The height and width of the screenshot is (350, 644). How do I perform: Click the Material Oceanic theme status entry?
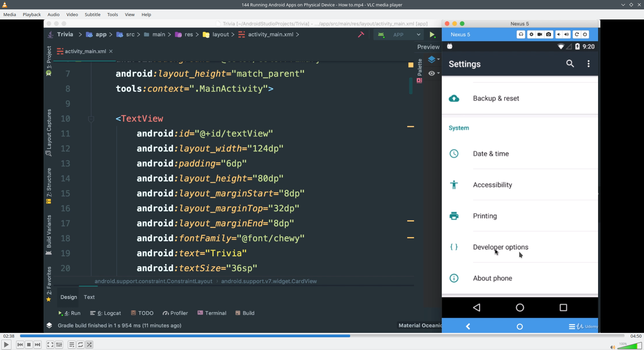(x=420, y=325)
